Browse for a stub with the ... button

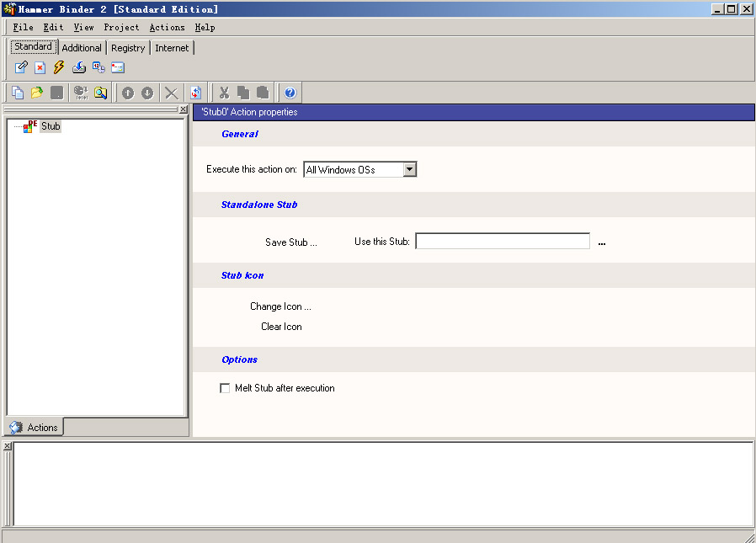602,243
